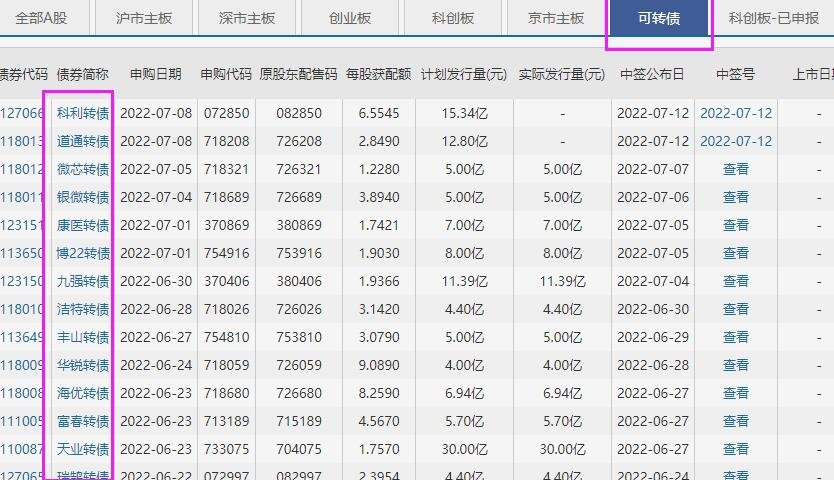Open the 科利转债 bond link
The image size is (834, 480).
(x=83, y=113)
